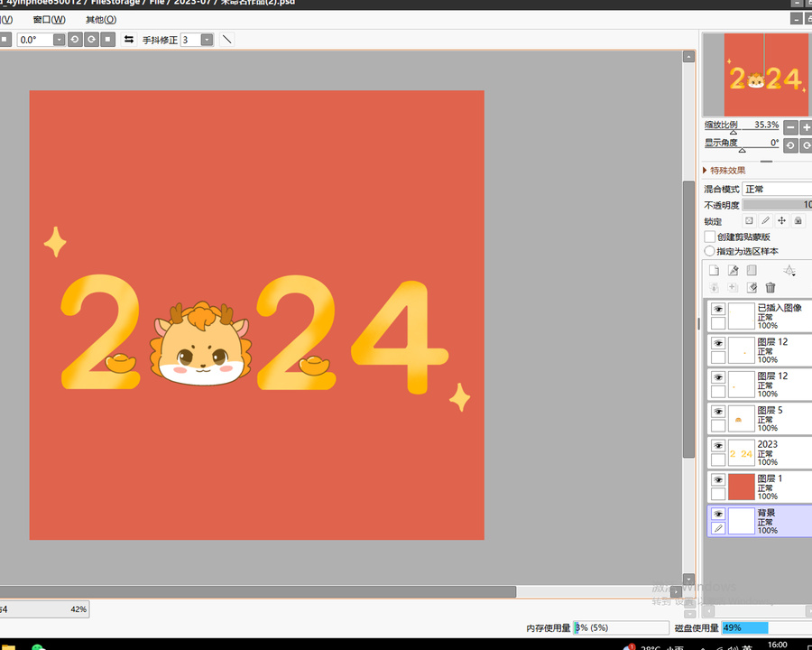Image resolution: width=812 pixels, height=650 pixels.
Task: Toggle the link box under 2023 layer's eye
Action: 718,460
